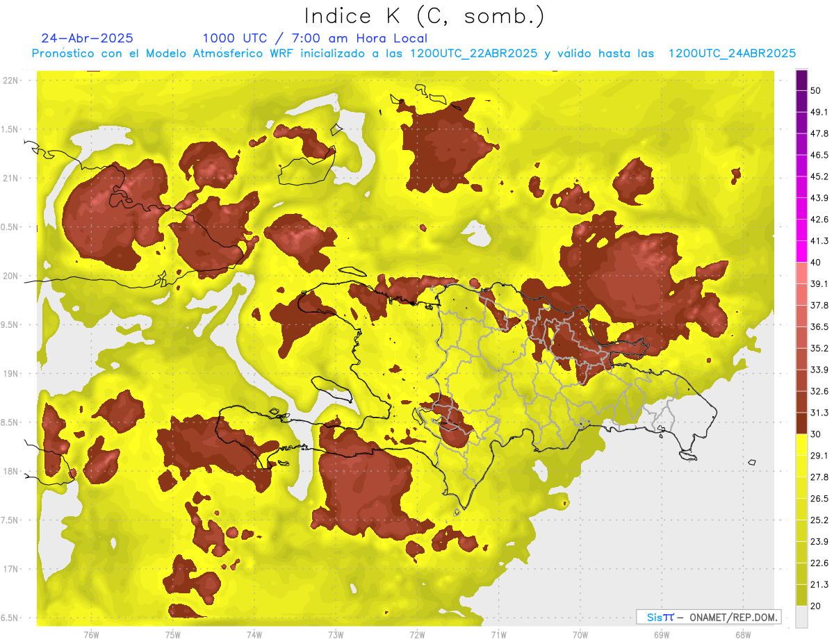Click the colorbar value "47.8"

click(x=819, y=133)
